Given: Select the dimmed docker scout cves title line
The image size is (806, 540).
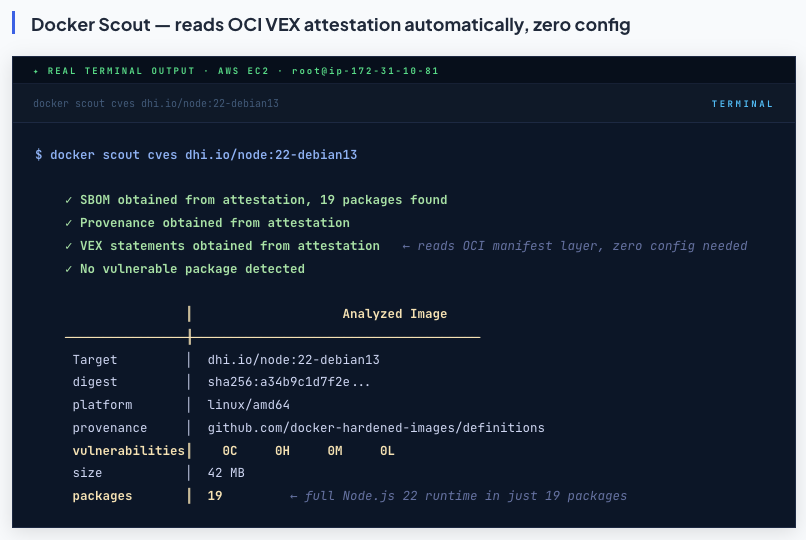Looking at the screenshot, I should 156,103.
